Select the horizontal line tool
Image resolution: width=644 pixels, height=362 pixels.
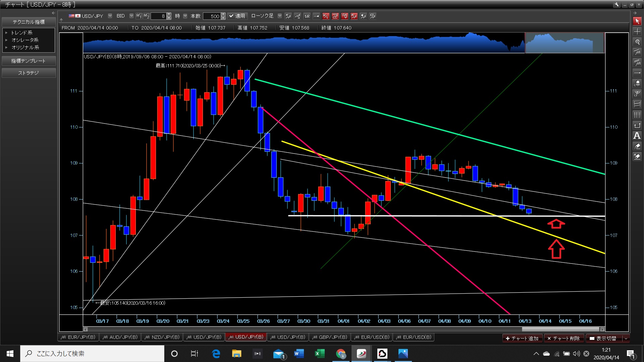[x=637, y=73]
